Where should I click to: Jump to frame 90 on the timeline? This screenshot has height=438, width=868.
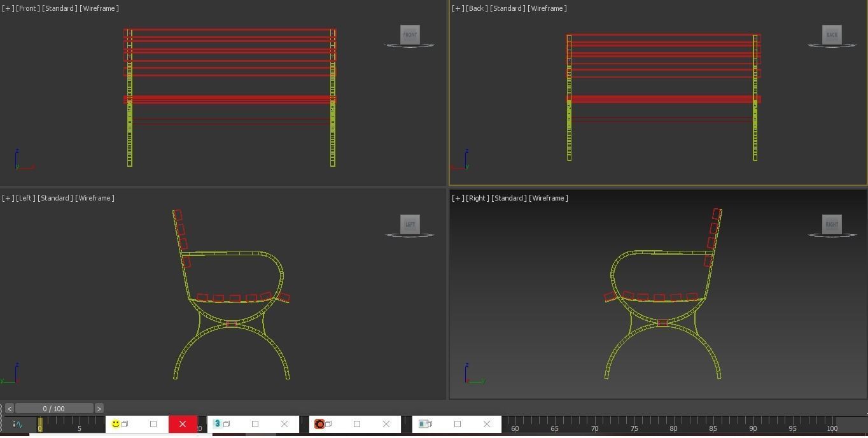point(753,428)
